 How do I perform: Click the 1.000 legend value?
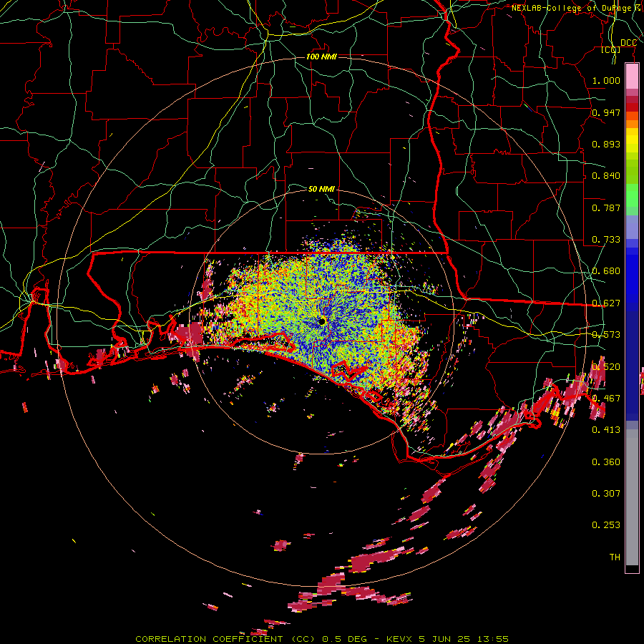pyautogui.click(x=606, y=80)
